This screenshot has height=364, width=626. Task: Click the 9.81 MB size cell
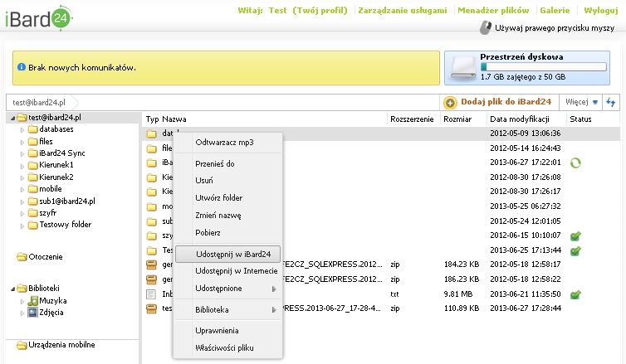point(458,294)
